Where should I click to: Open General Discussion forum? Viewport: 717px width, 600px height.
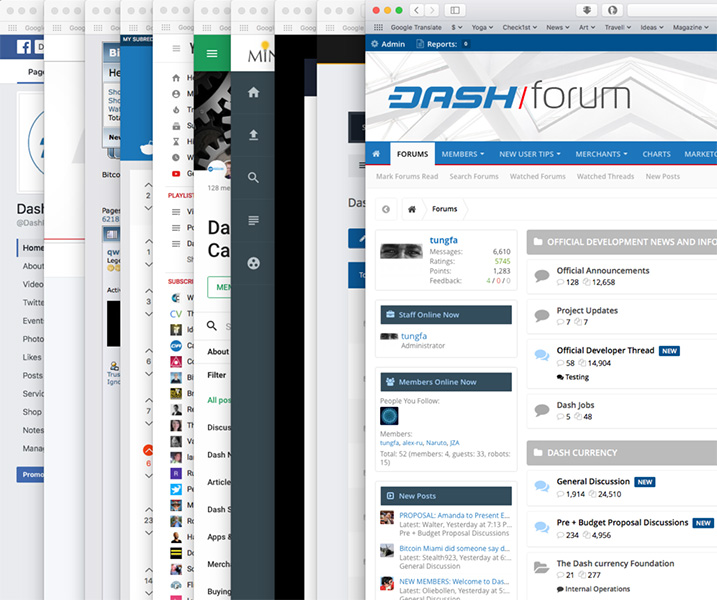(593, 481)
